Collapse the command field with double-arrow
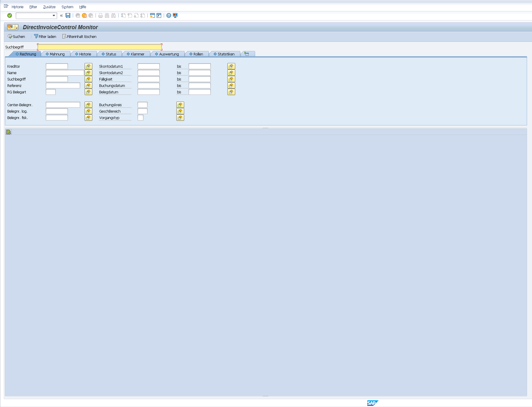 click(x=61, y=15)
